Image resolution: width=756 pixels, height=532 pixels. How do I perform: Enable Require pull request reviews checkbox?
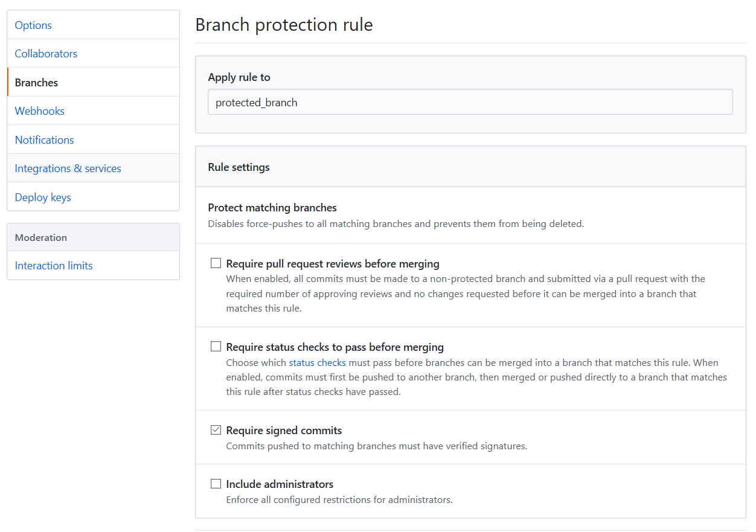tap(216, 263)
